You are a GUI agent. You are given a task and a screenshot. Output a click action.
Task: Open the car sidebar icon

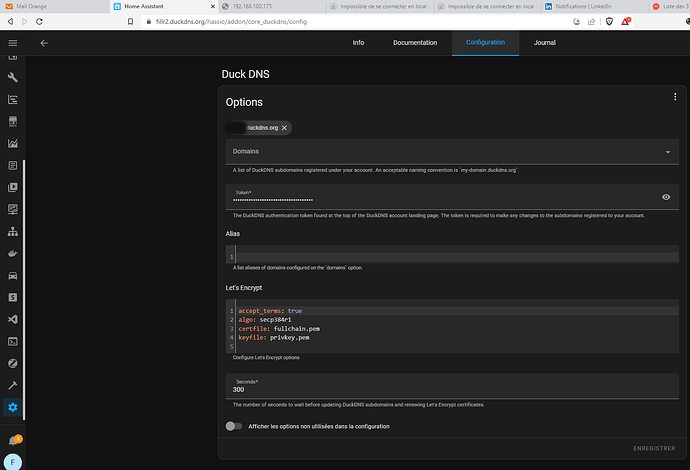pos(13,275)
